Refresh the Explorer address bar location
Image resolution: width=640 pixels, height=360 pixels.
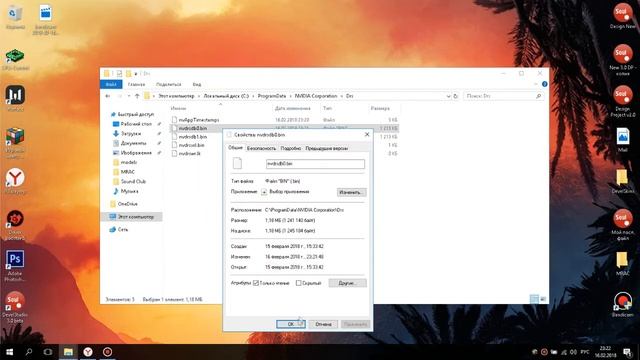pos(456,96)
